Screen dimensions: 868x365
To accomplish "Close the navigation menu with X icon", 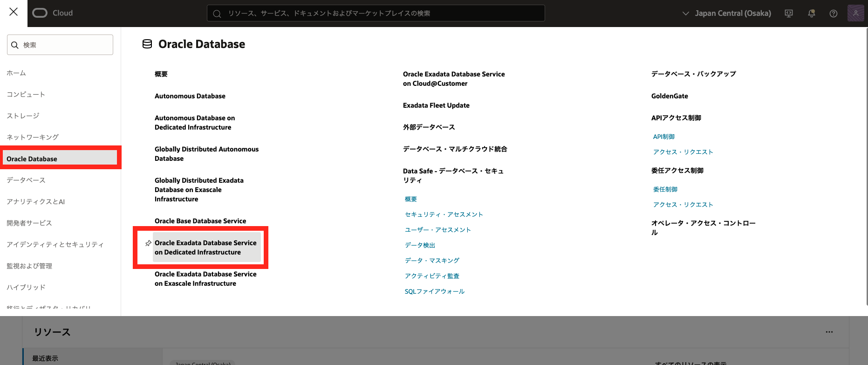I will tap(14, 12).
